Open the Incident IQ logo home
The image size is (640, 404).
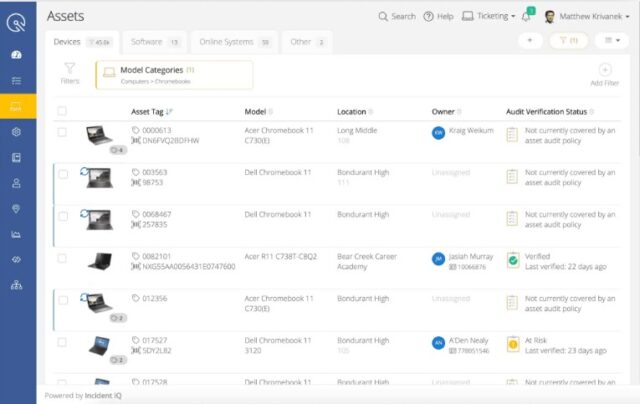pyautogui.click(x=16, y=22)
